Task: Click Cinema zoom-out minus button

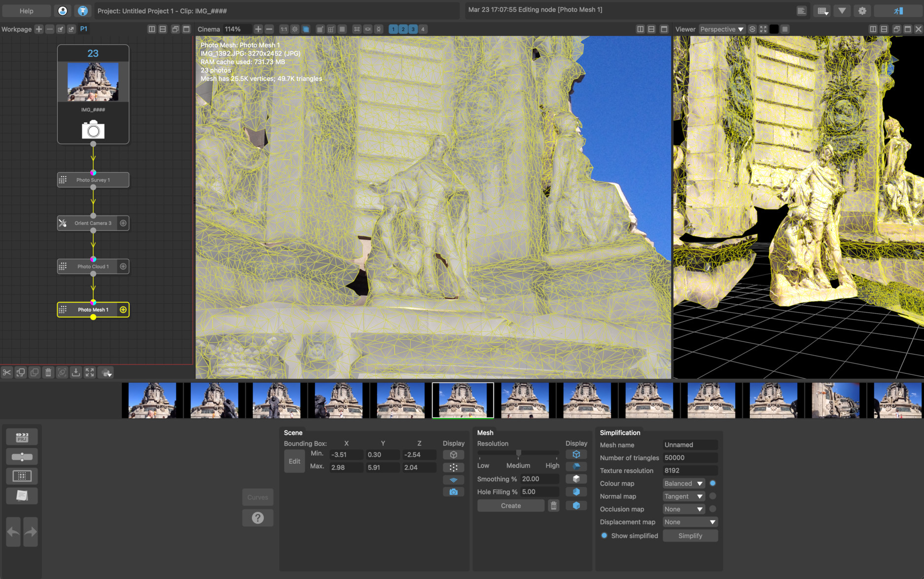Action: tap(269, 29)
